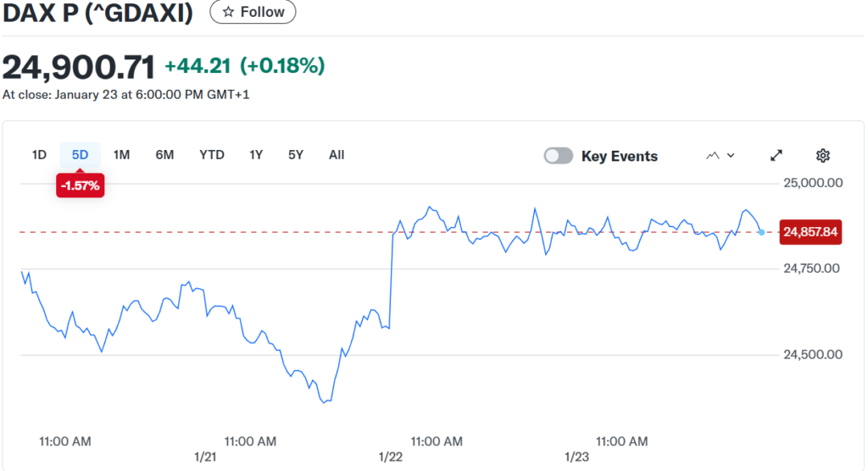Viewport: 868px width, 471px height.
Task: Show the 5Y chart range
Action: 295,155
